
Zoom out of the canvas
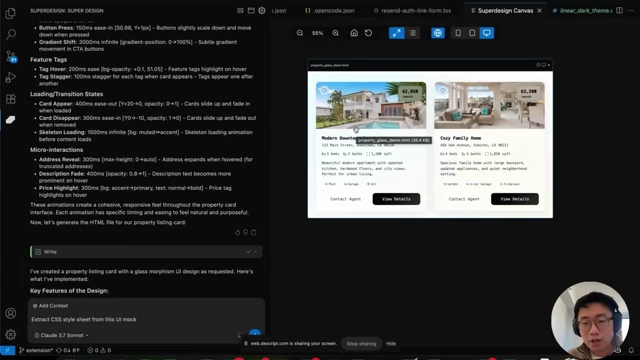coord(300,33)
